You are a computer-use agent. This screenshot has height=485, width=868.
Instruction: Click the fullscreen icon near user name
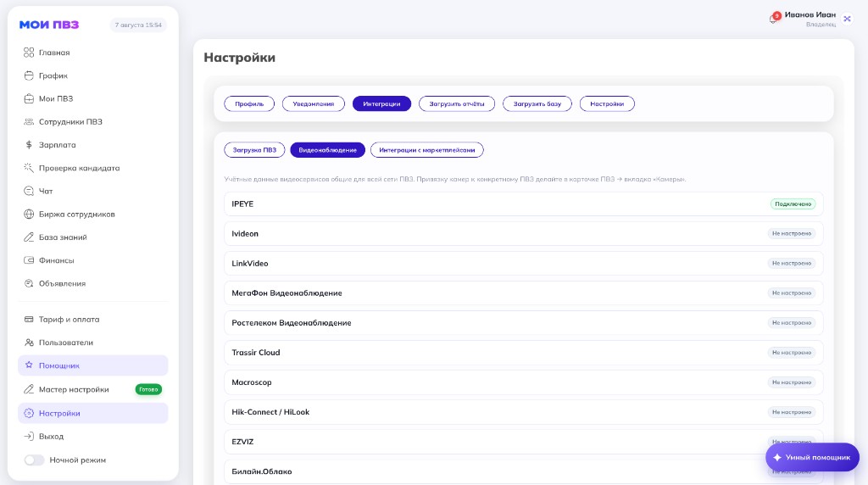tap(847, 19)
